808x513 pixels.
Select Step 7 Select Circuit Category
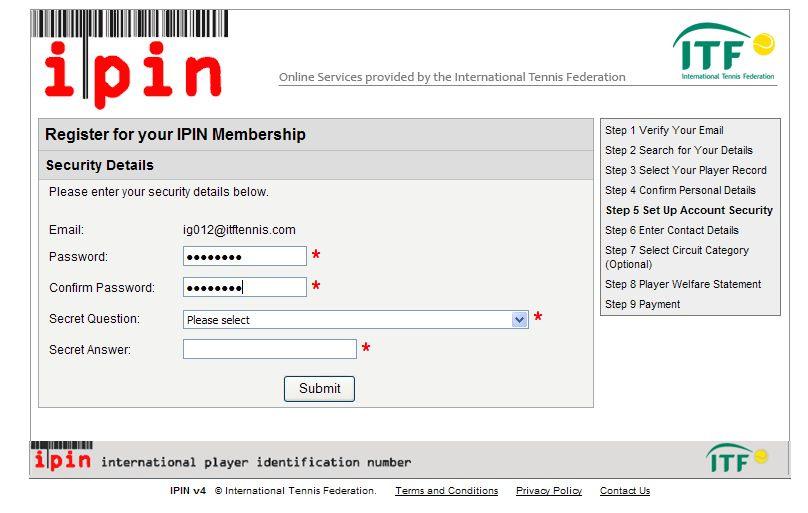tap(677, 257)
